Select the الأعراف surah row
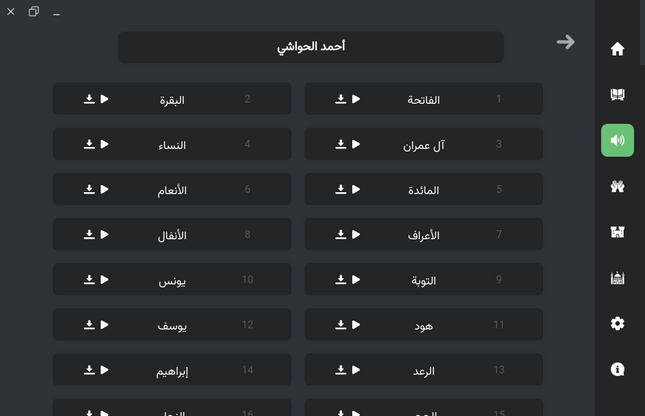This screenshot has width=645, height=416. [x=423, y=235]
